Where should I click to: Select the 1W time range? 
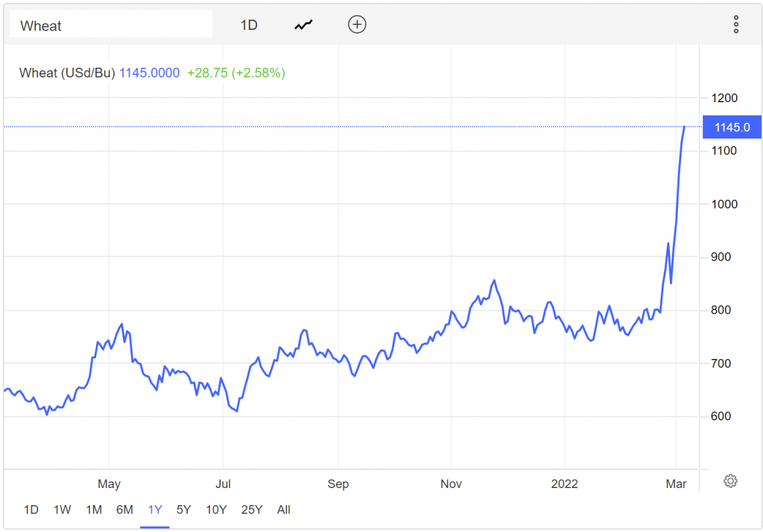(x=63, y=510)
